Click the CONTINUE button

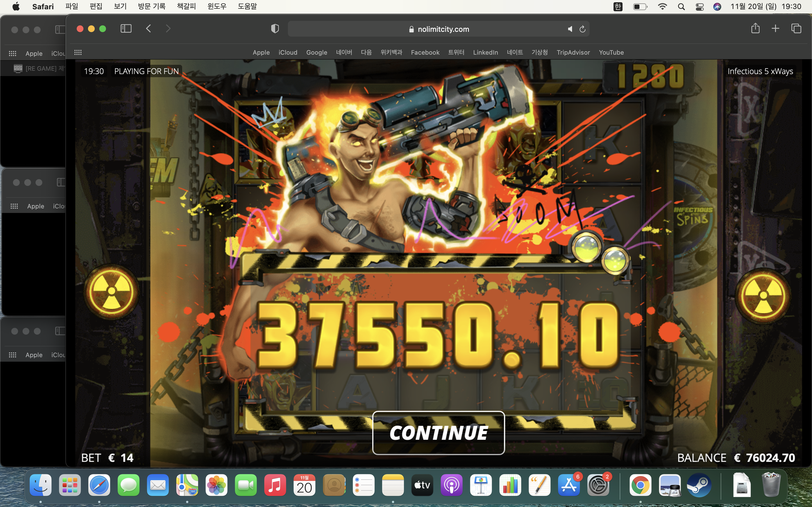tap(438, 433)
